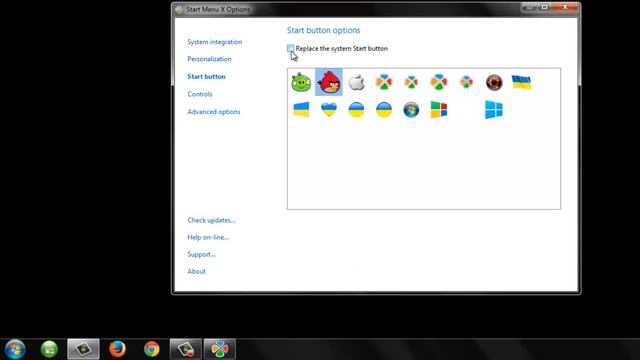Image resolution: width=640 pixels, height=360 pixels.
Task: Select the green pig start button icon
Action: pos(301,82)
